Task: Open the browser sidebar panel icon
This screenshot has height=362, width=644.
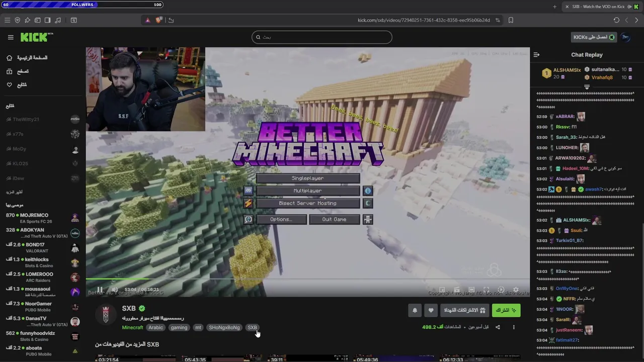Action: point(47,20)
